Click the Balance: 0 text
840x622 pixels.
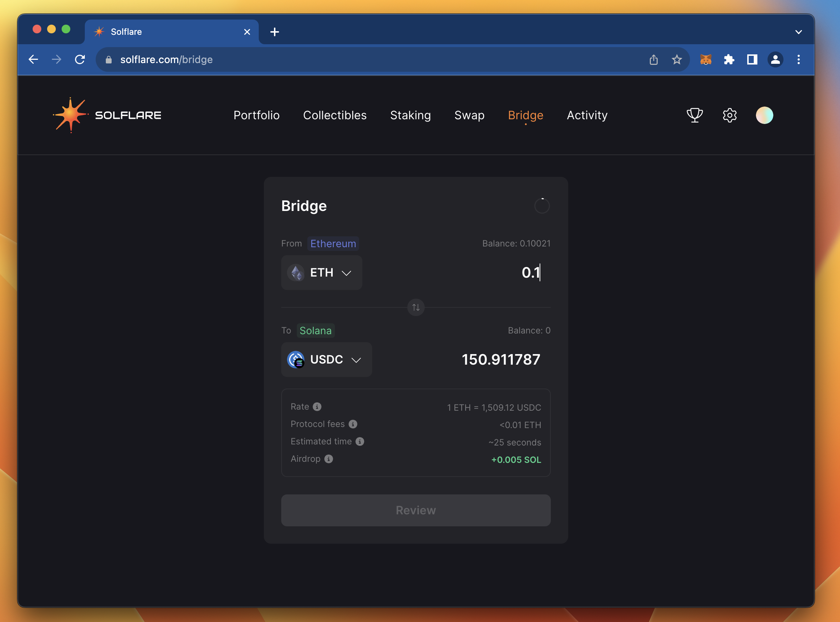[529, 331]
